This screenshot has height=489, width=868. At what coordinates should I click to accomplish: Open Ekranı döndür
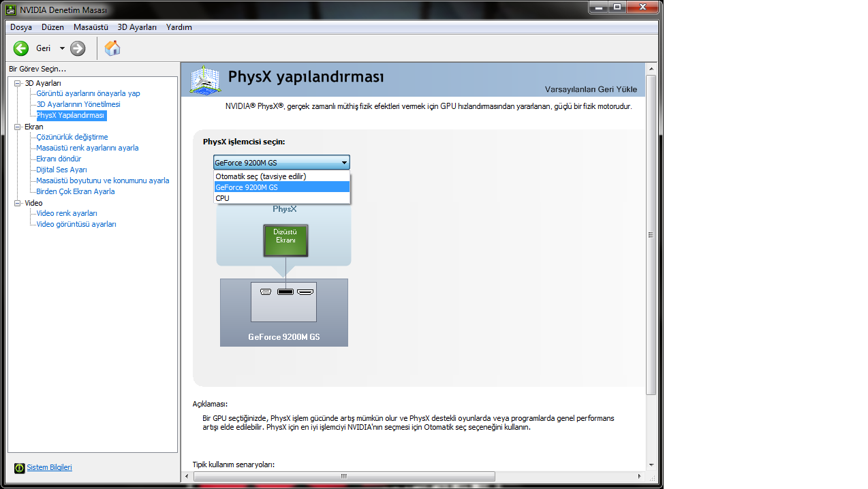pyautogui.click(x=59, y=159)
